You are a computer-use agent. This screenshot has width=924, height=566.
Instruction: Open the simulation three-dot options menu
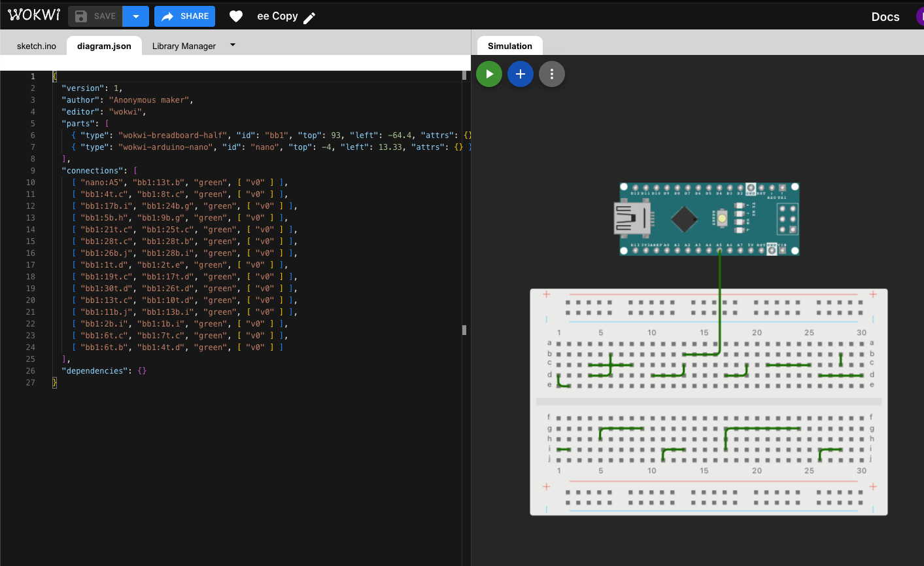click(x=552, y=74)
